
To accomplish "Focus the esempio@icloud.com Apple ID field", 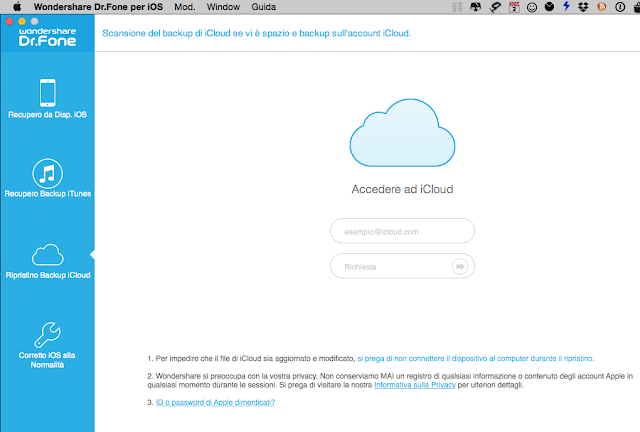I will click(402, 231).
